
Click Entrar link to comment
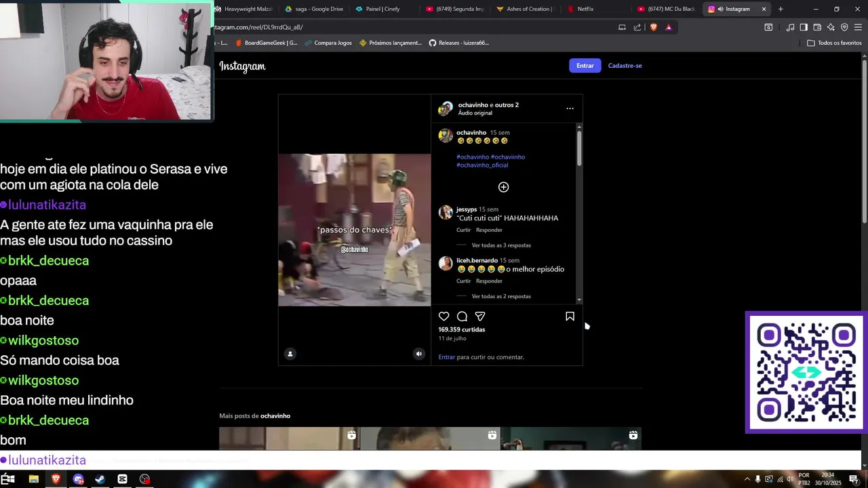coord(447,357)
